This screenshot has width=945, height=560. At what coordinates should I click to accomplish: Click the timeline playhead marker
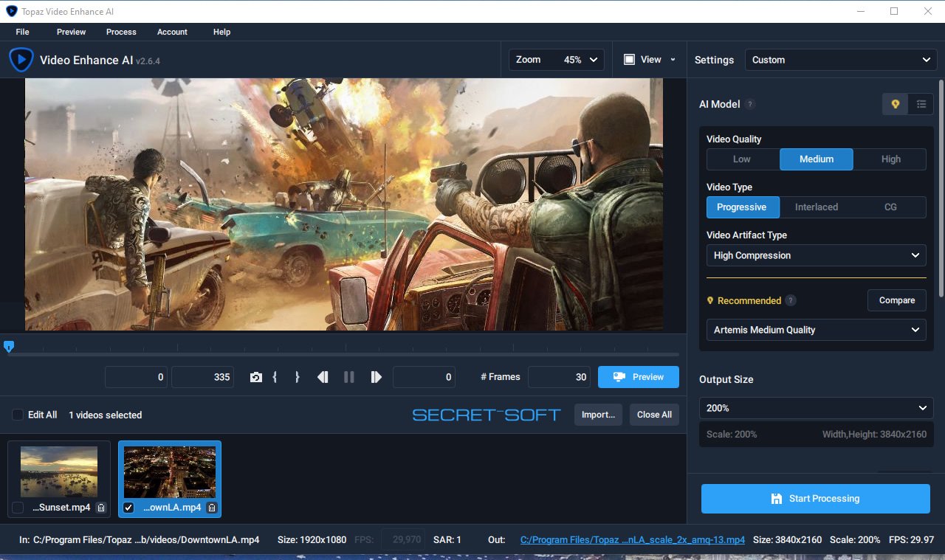tap(9, 346)
